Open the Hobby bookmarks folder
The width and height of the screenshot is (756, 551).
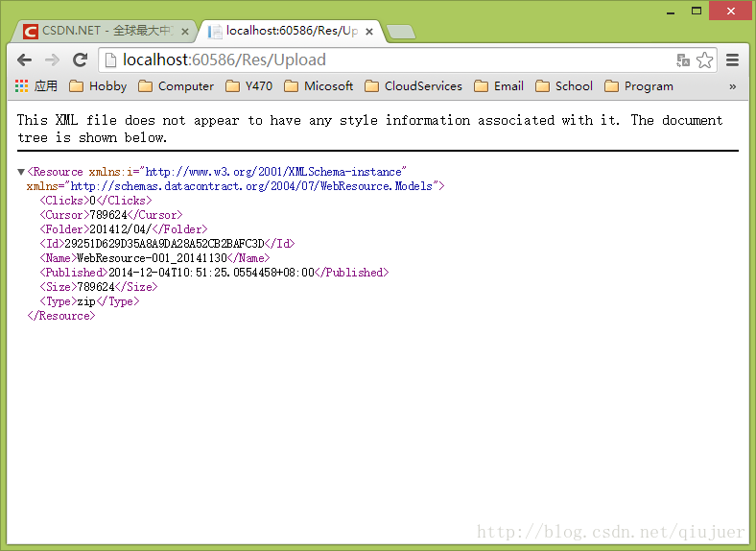point(98,86)
